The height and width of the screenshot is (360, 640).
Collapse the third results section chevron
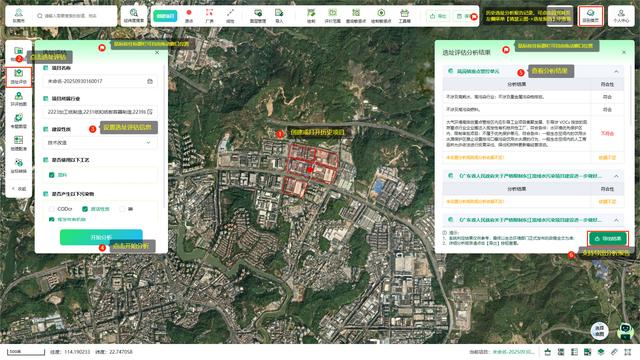click(x=616, y=220)
